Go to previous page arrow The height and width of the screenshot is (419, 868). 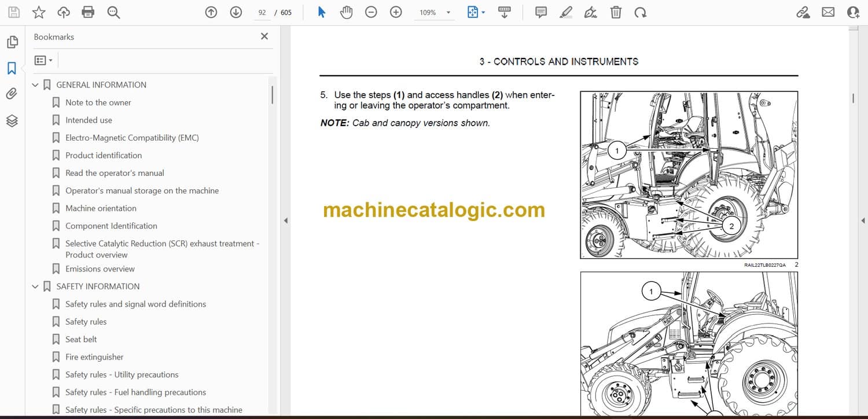[211, 12]
